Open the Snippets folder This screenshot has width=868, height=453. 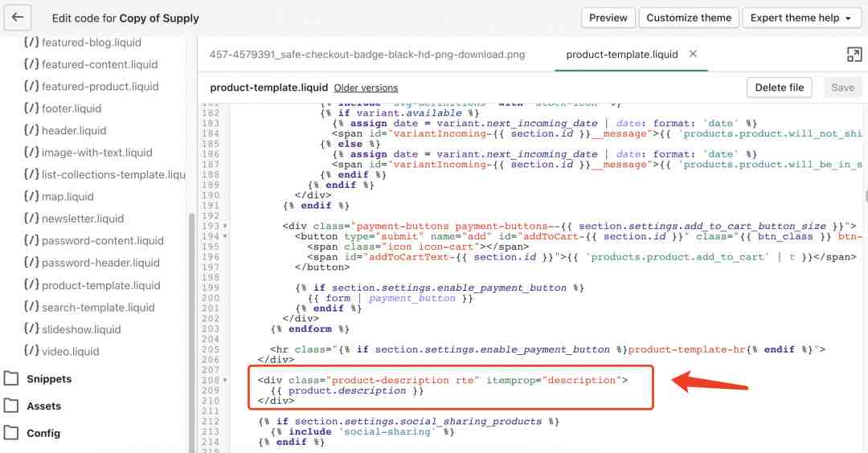click(48, 379)
